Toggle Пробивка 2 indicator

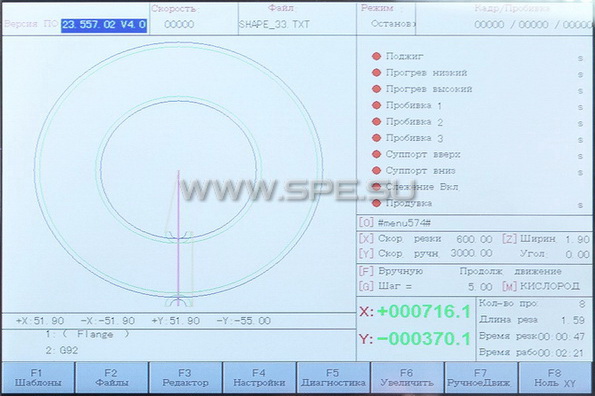point(376,122)
